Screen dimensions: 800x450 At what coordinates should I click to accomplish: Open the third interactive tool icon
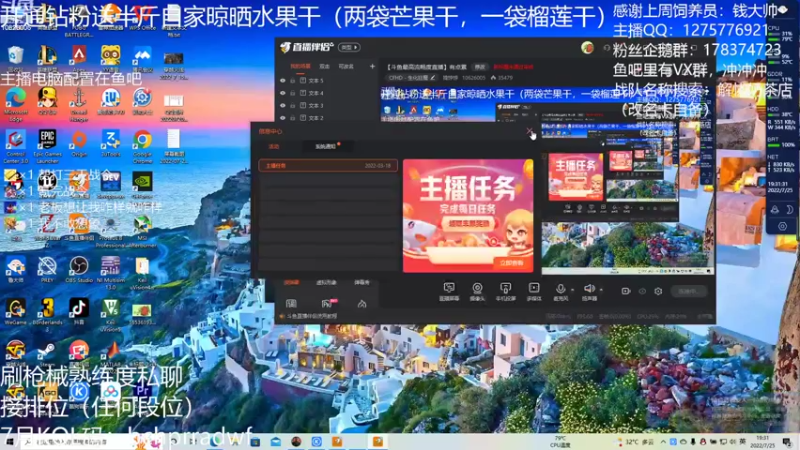click(362, 304)
